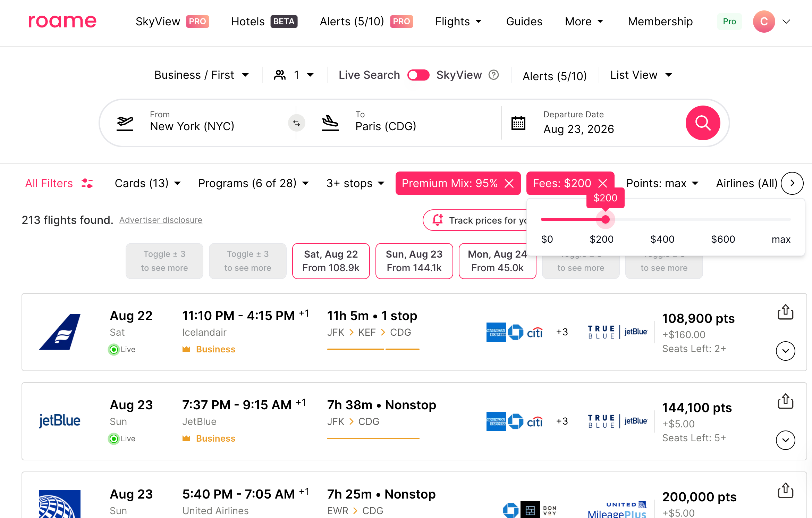Image resolution: width=812 pixels, height=518 pixels.
Task: Click the Advertiser disclosure link
Action: (161, 220)
